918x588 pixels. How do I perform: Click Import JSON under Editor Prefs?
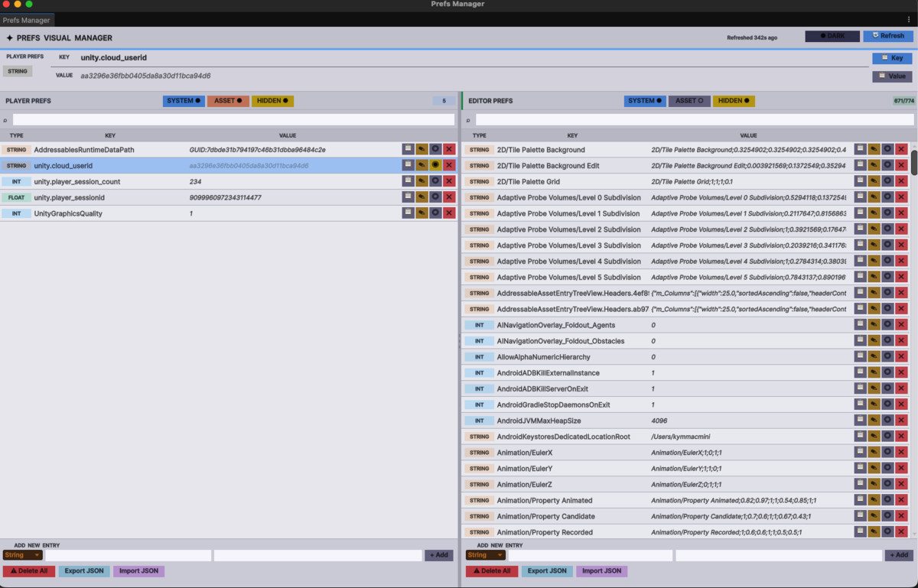click(x=602, y=571)
